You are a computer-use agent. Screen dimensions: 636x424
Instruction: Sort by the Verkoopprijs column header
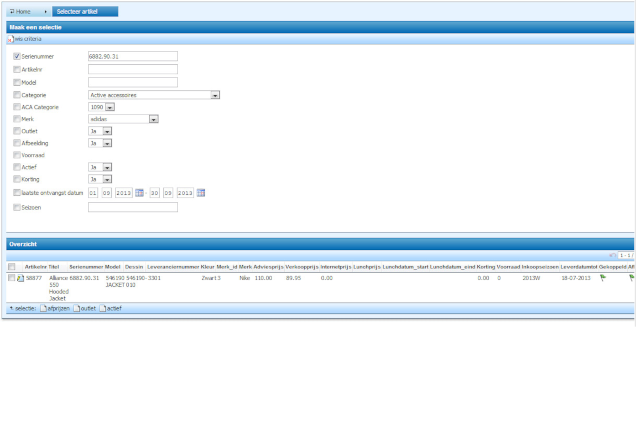click(302, 267)
